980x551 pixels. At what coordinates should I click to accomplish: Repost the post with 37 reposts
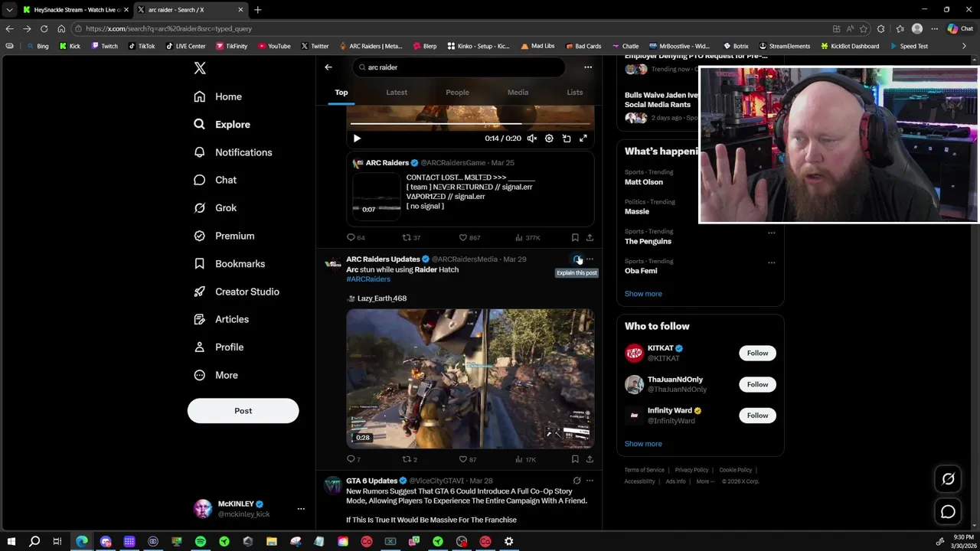tap(412, 238)
